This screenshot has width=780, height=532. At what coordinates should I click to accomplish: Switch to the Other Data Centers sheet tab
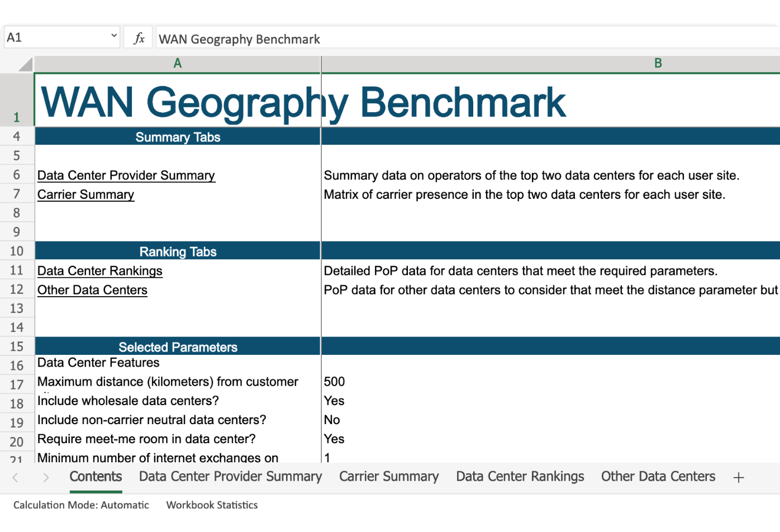click(658, 477)
